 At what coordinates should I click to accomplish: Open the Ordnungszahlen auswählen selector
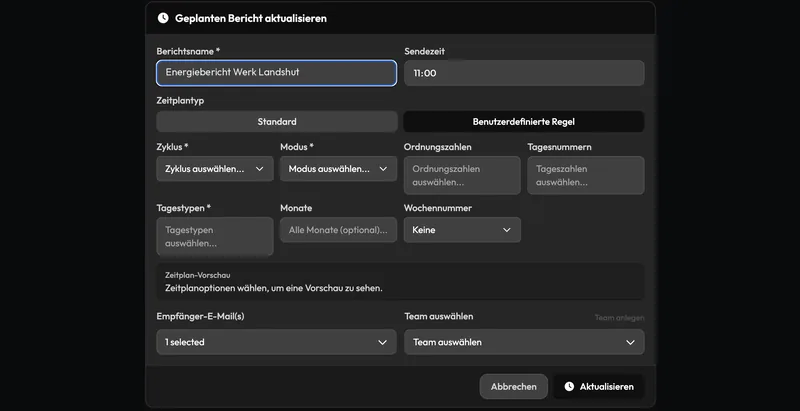coord(462,175)
